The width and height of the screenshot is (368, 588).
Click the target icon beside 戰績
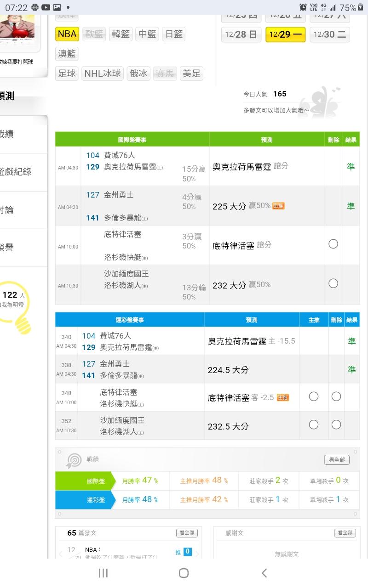[x=74, y=460]
